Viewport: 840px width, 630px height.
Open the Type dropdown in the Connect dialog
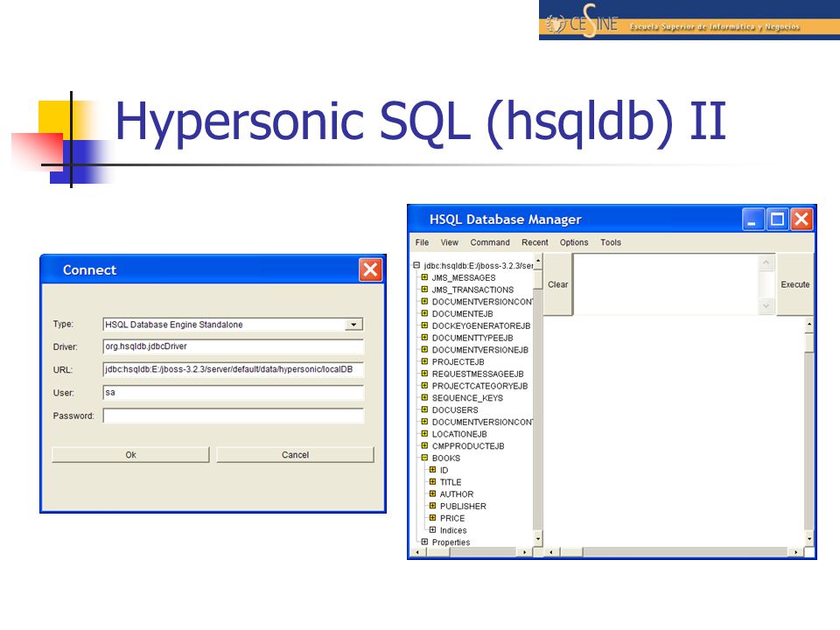click(x=353, y=325)
